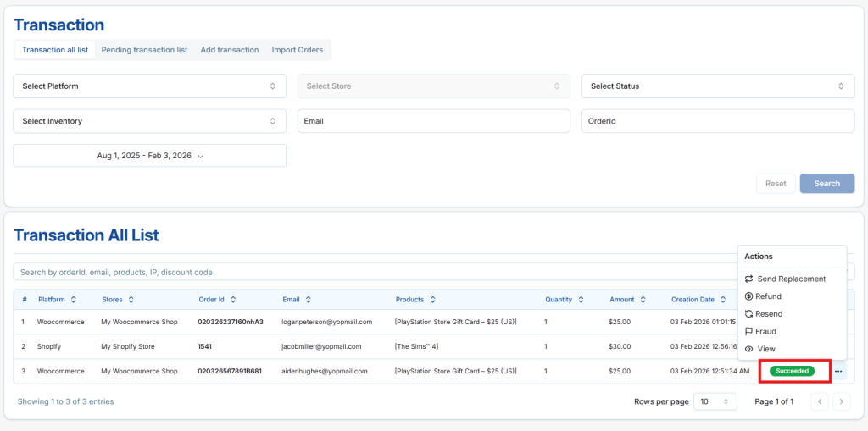Focus the OrderId filter input field
Screen dimensions: 868x431
(717, 121)
